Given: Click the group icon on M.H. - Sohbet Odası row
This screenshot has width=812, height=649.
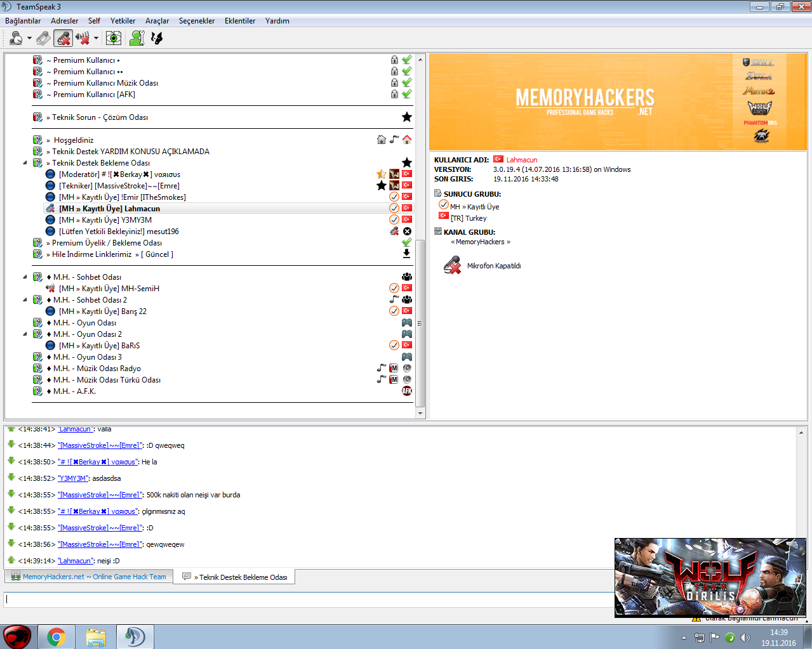Looking at the screenshot, I should pos(407,277).
